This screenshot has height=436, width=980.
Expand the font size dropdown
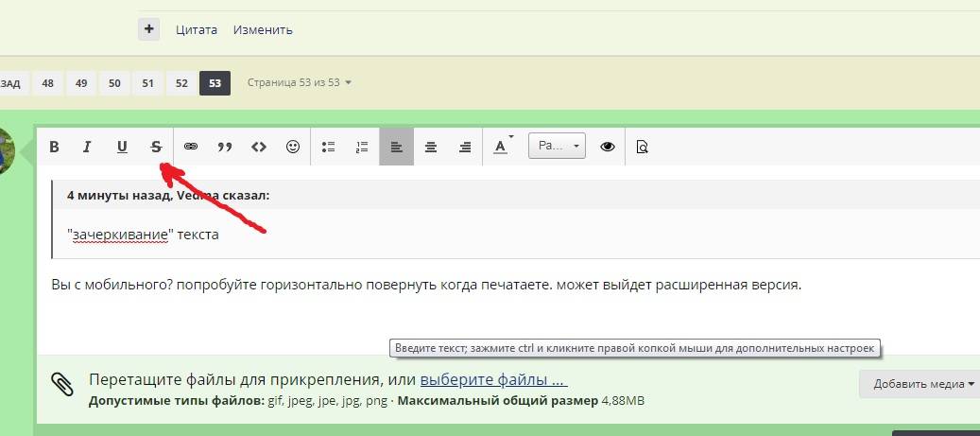point(557,147)
